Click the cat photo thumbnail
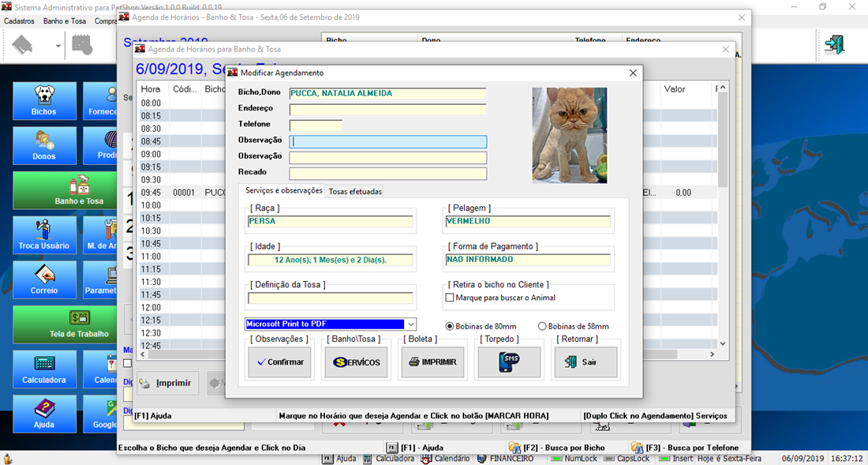 [570, 135]
